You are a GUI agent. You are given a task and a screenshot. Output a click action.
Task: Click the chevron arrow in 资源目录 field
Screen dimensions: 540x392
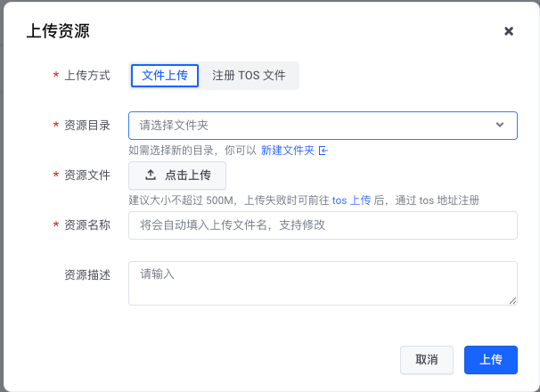[500, 126]
